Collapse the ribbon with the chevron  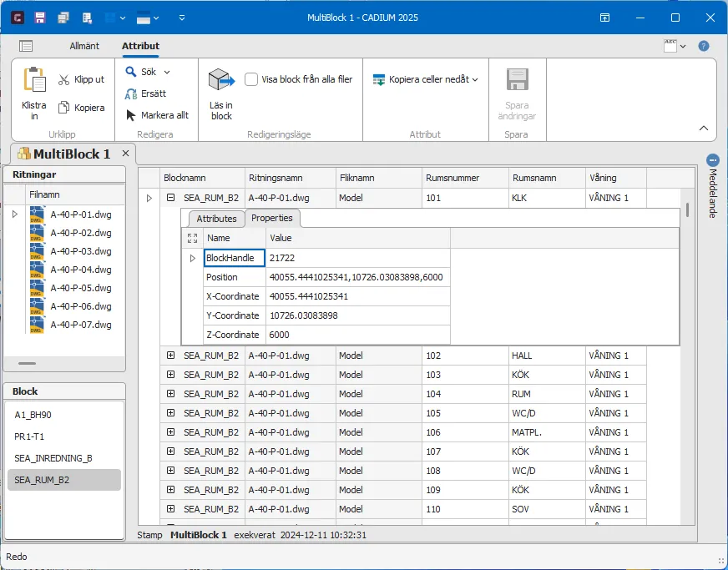coord(704,129)
